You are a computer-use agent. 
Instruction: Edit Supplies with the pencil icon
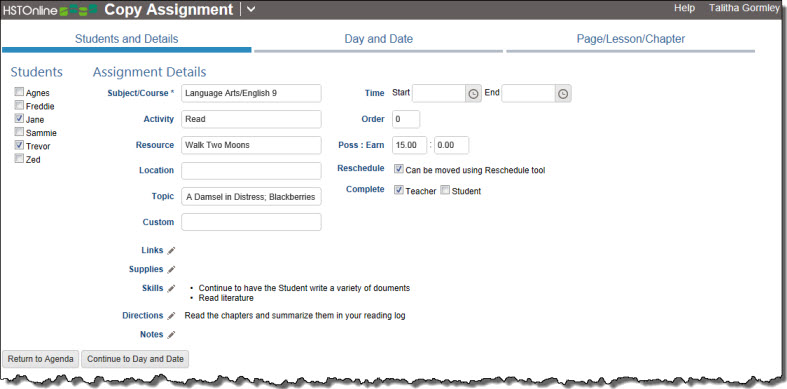(171, 270)
